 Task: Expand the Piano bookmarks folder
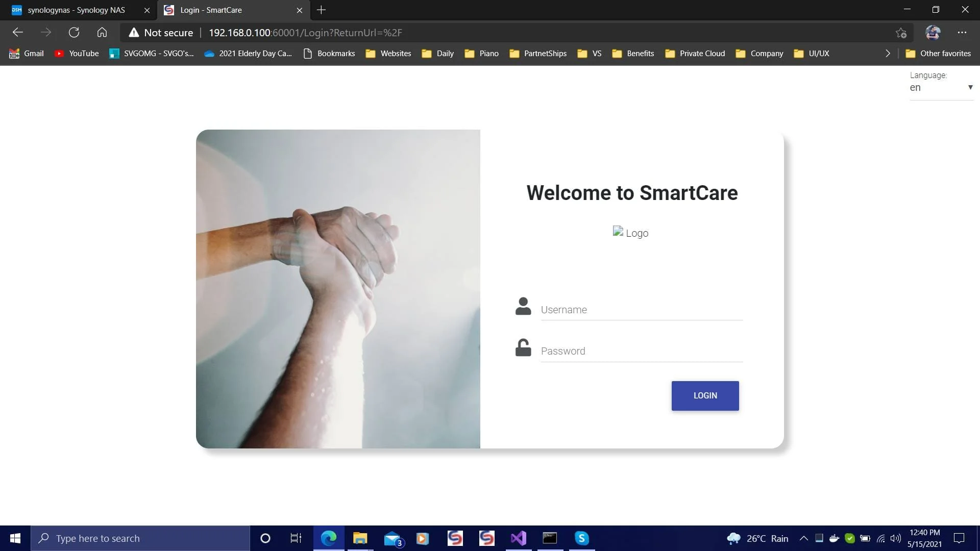click(482, 54)
